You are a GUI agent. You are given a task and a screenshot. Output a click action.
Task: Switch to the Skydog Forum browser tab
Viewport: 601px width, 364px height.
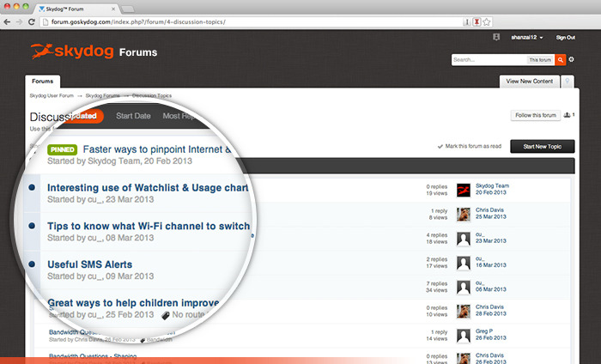[x=76, y=9]
